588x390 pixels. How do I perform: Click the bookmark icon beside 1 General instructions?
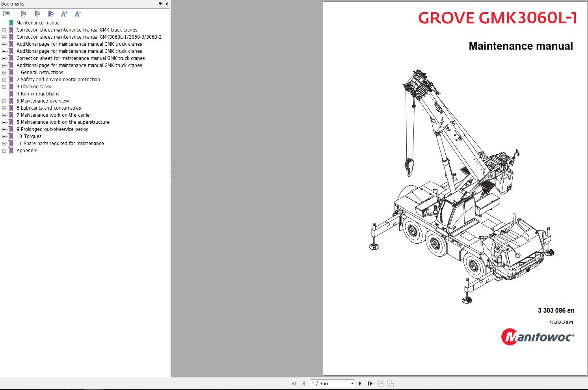click(11, 73)
